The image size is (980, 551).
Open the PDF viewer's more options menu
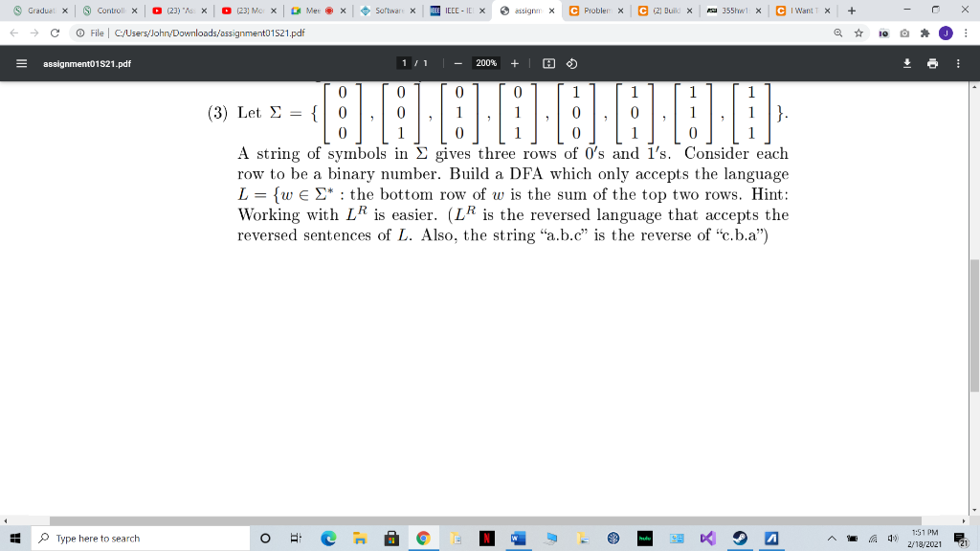[x=960, y=63]
